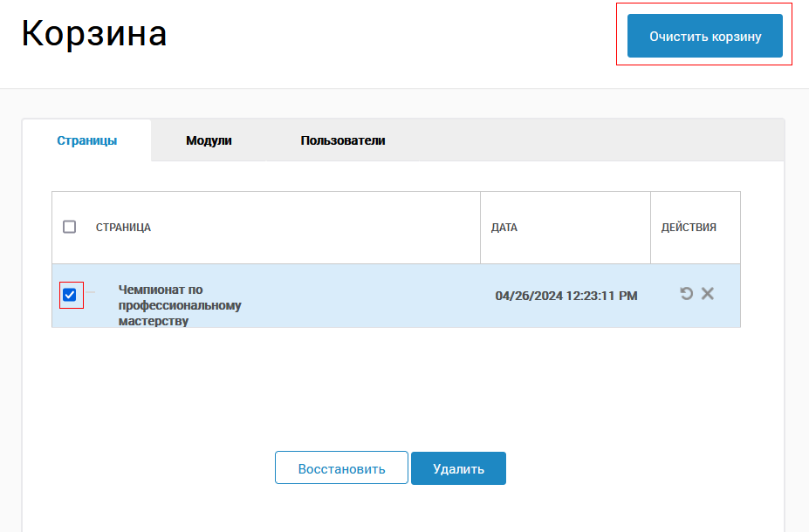Click the Восстановить button
The image size is (809, 532).
[341, 468]
